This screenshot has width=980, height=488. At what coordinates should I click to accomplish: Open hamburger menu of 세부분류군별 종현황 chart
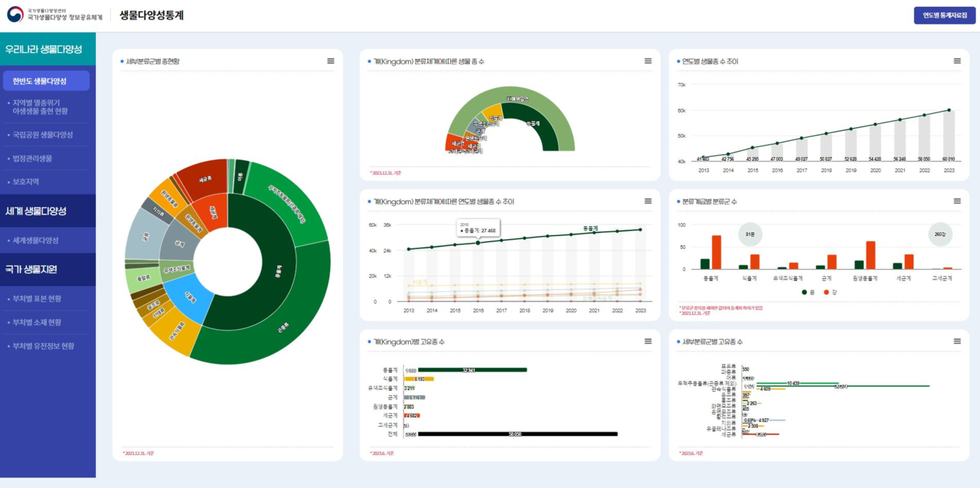pyautogui.click(x=331, y=61)
